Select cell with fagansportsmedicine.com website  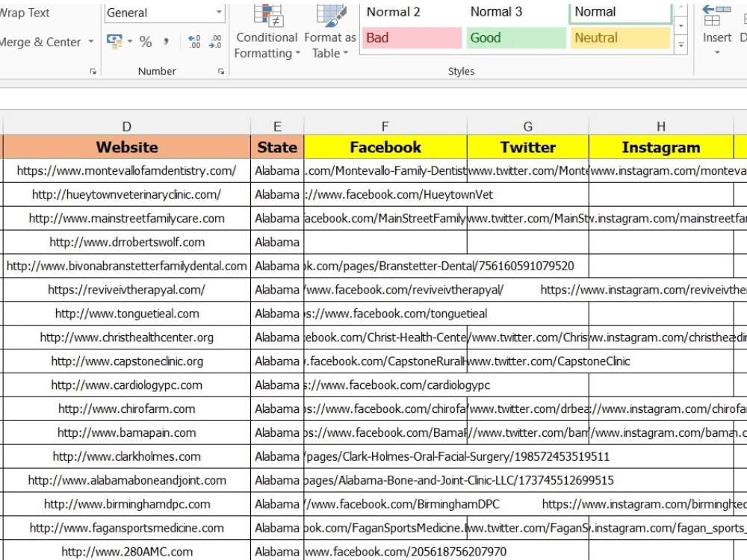coord(127,528)
